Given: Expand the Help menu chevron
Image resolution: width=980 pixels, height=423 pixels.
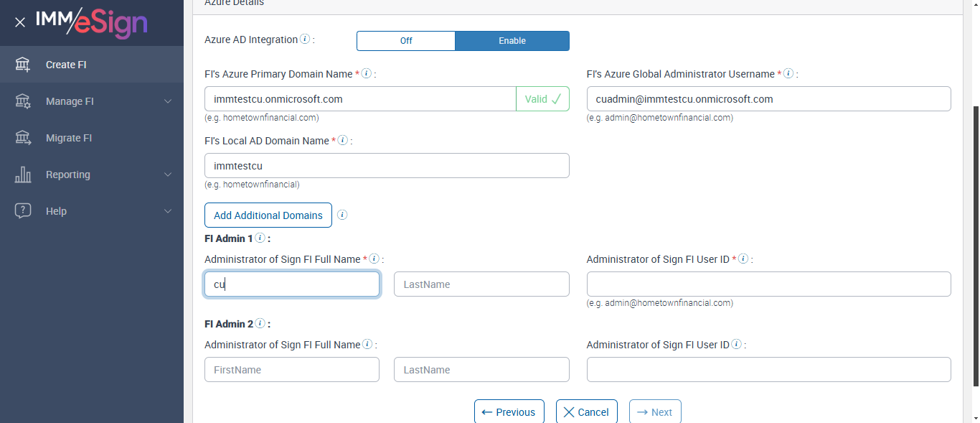Looking at the screenshot, I should tap(168, 211).
